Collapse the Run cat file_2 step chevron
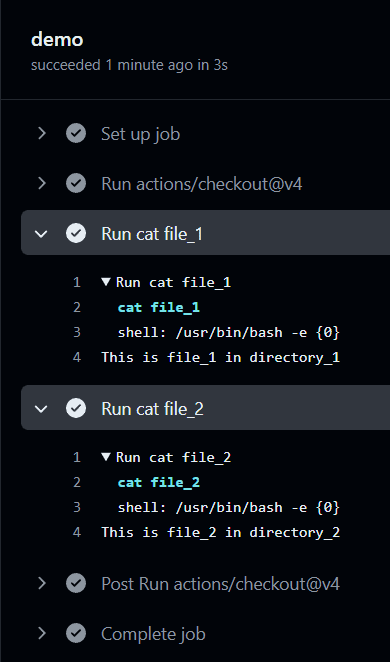 coord(41,409)
